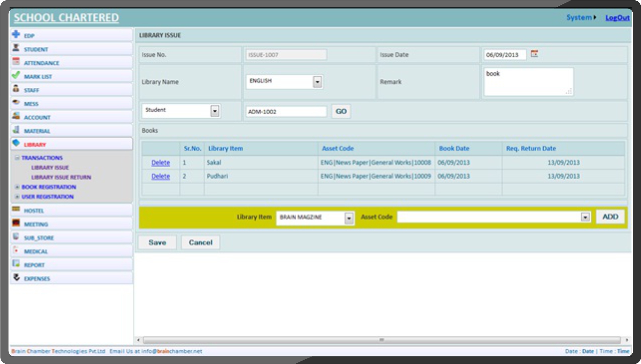This screenshot has width=641, height=364.
Task: Delete the Pudhari book row
Action: point(160,176)
